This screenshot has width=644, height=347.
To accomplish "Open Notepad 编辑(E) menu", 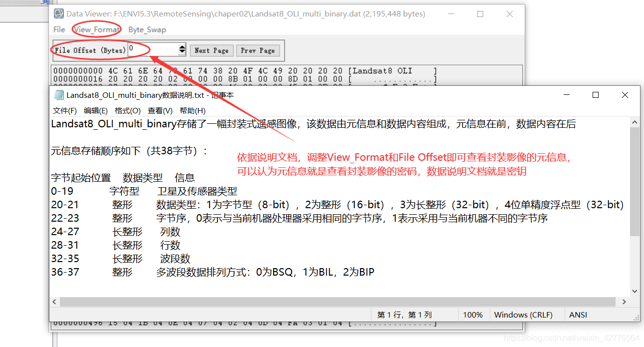I will 95,110.
